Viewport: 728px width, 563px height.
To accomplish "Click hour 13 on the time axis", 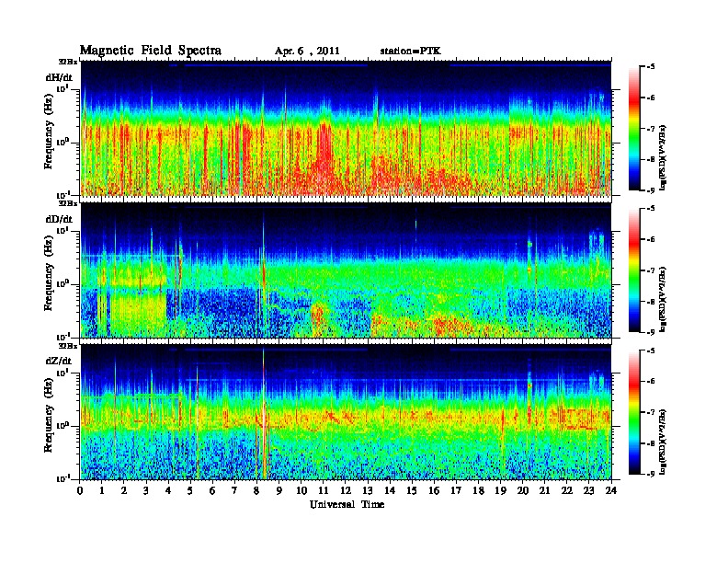I will click(368, 490).
